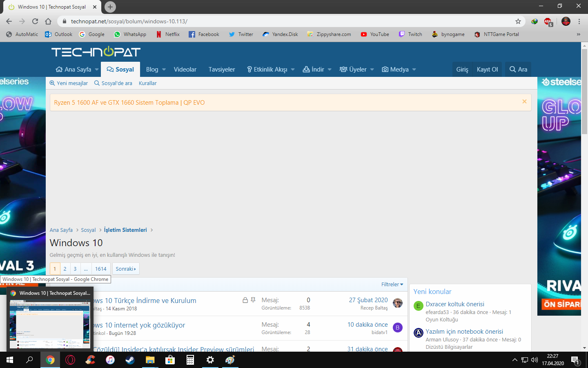Viewport: 588px width, 368px height.
Task: Open the Ara search button
Action: click(518, 70)
